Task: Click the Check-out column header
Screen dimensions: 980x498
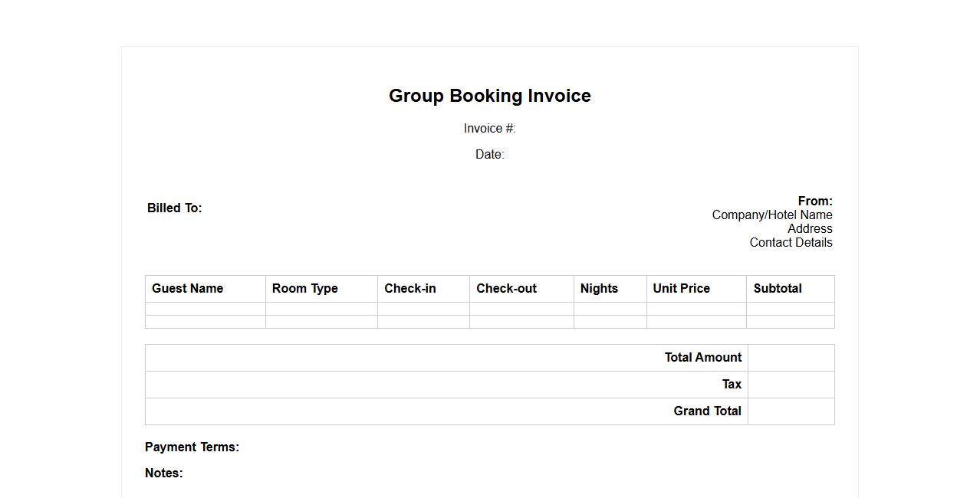Action: click(x=506, y=288)
